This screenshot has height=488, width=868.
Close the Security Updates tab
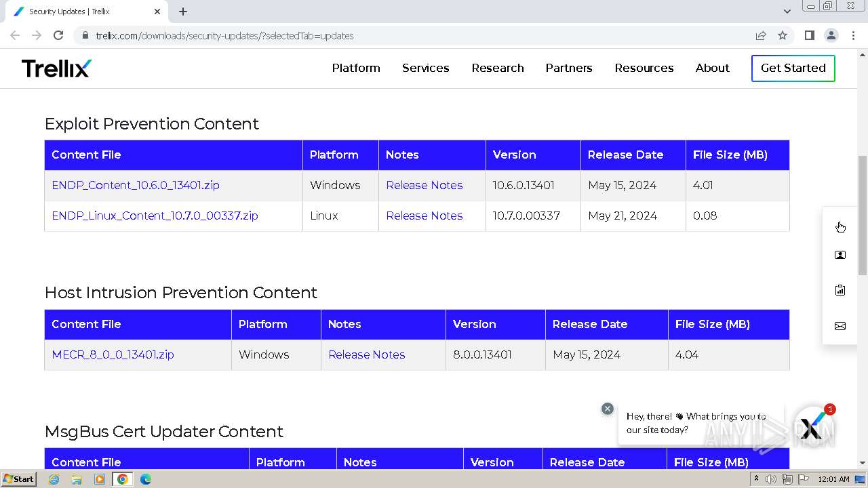[157, 12]
